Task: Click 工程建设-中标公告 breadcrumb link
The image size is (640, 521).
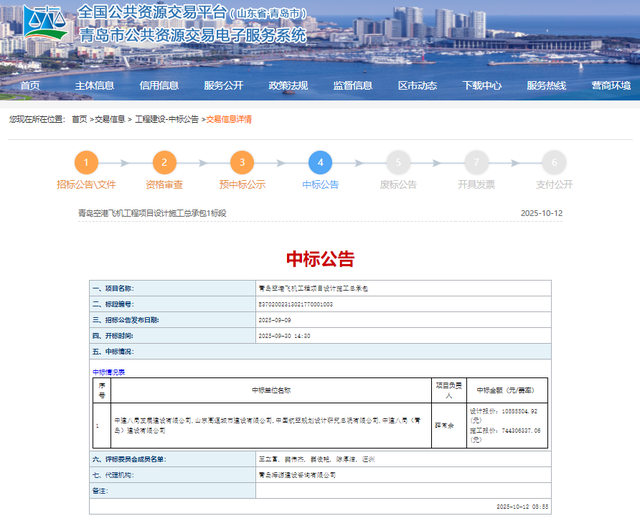Action: (166, 119)
